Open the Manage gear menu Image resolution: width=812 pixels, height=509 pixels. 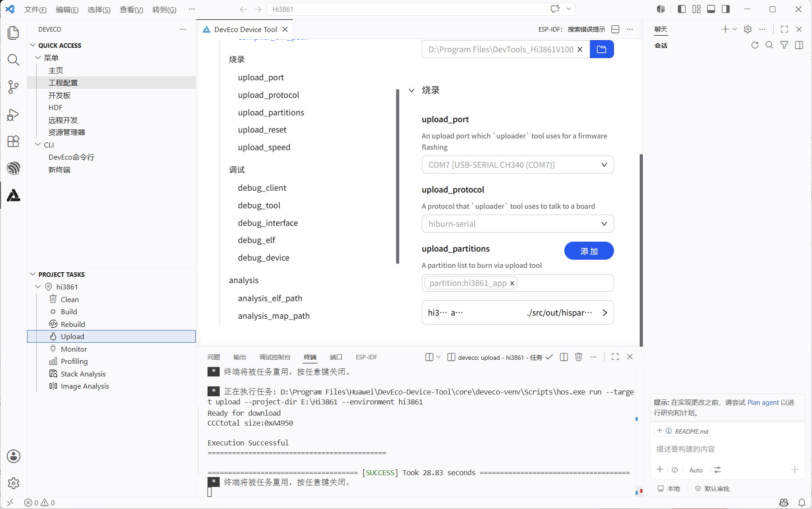(x=14, y=483)
